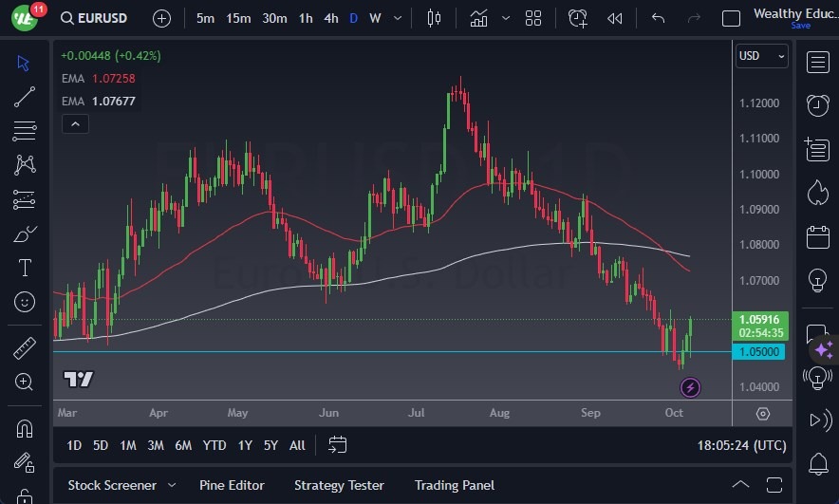Viewport: 839px width, 504px height.
Task: Open the Strategy Tester tab
Action: click(x=339, y=485)
